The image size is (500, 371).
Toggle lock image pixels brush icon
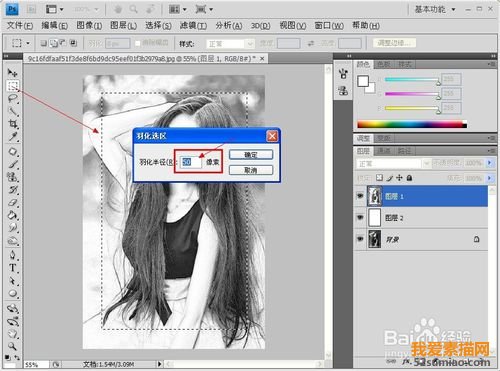pyautogui.click(x=389, y=178)
